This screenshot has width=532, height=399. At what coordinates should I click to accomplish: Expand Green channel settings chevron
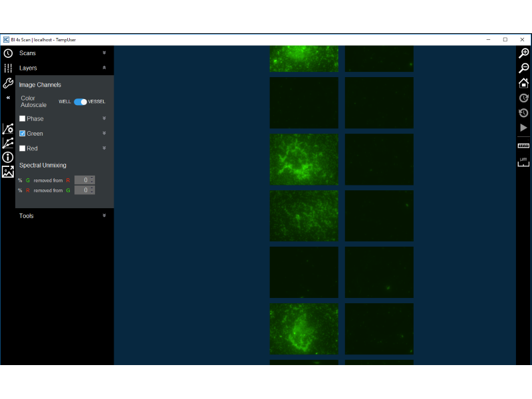[104, 134]
